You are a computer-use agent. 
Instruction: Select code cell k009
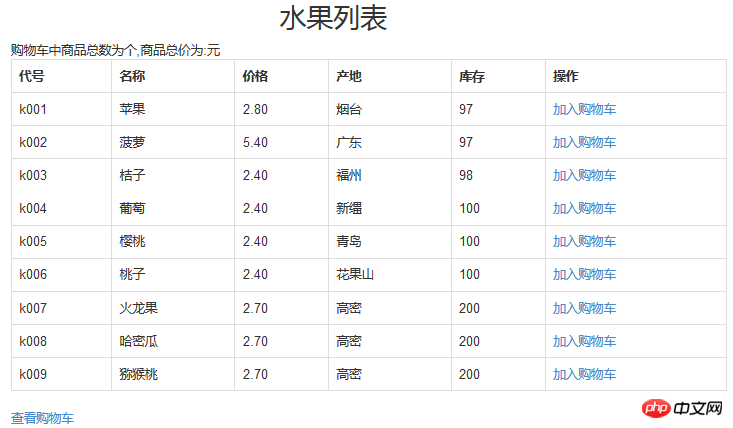pos(33,374)
